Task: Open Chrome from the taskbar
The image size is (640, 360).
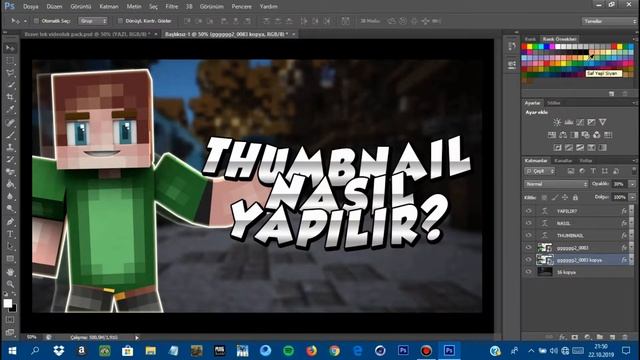Action: click(x=334, y=351)
